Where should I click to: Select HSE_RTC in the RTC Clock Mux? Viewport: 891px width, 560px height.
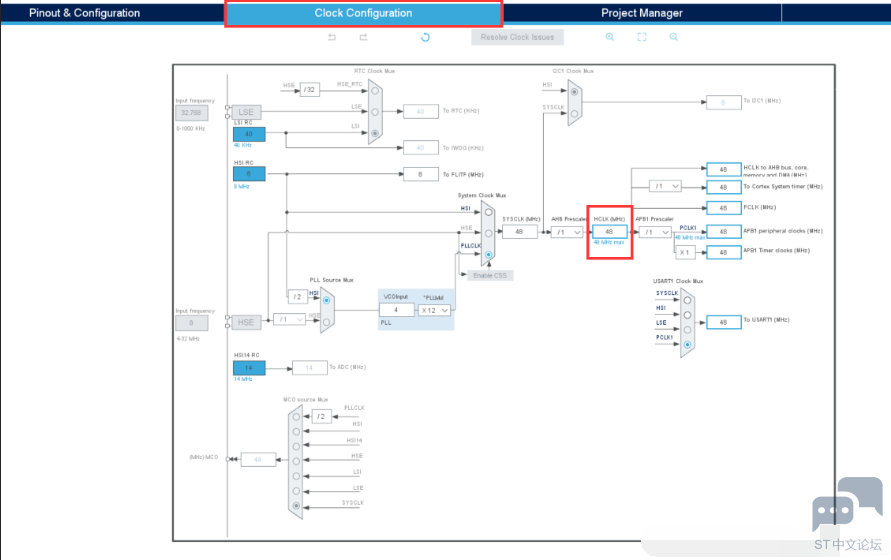(x=375, y=90)
